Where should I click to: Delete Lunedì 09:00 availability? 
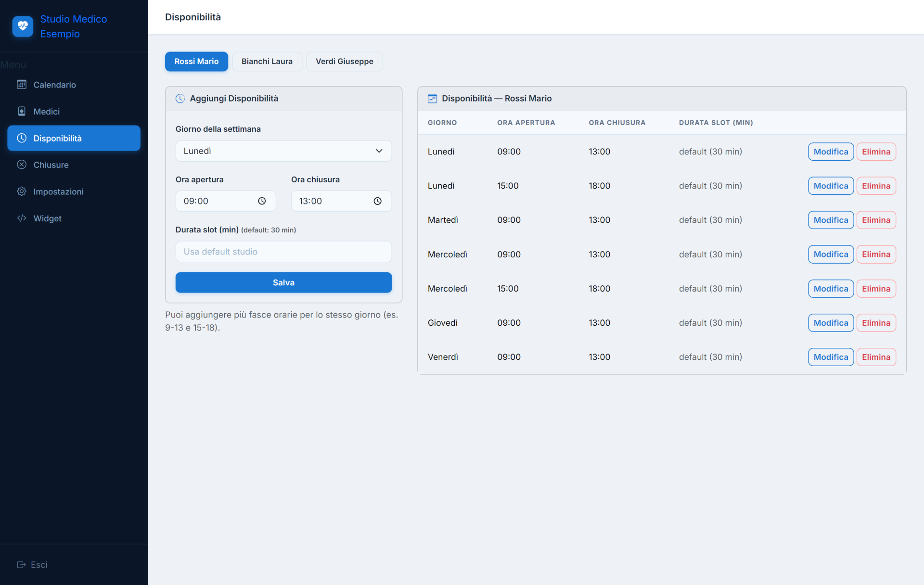click(876, 152)
